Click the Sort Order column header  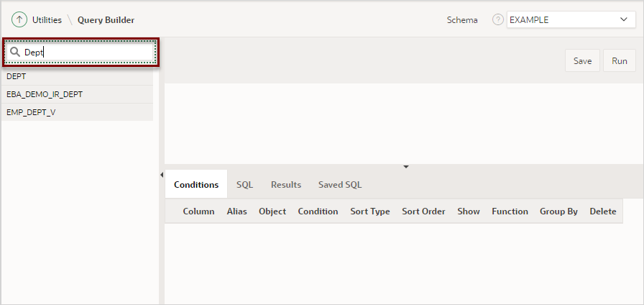click(423, 211)
